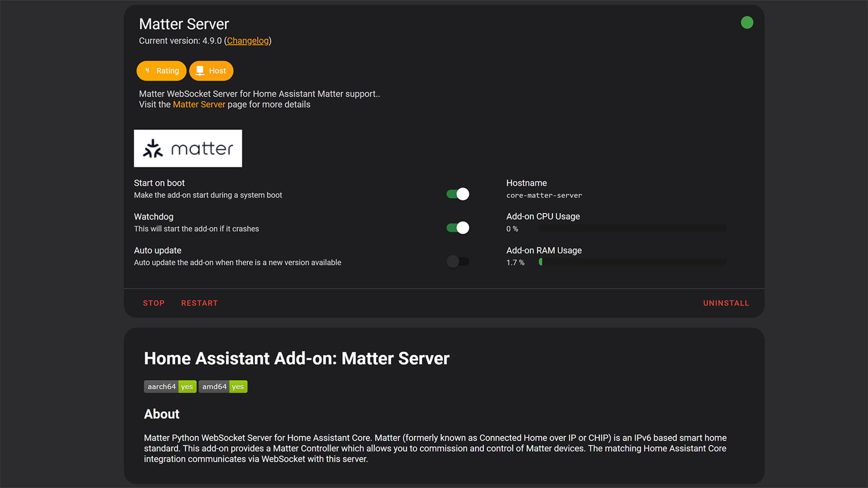This screenshot has width=868, height=488.
Task: Click the Home Assistant Add-on heading
Action: (x=297, y=359)
